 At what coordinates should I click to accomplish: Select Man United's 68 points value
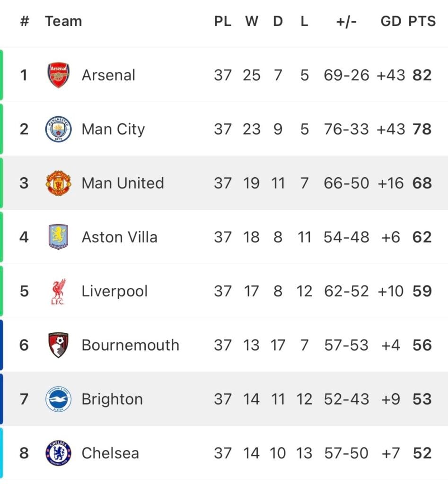click(422, 183)
